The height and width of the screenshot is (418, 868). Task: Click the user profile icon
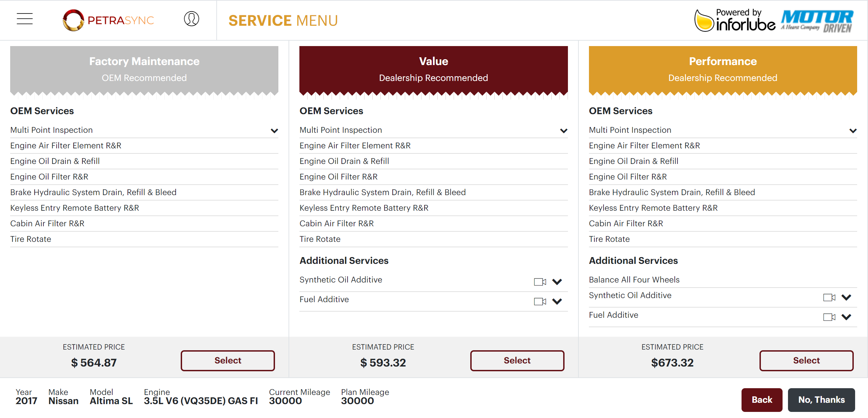(191, 19)
